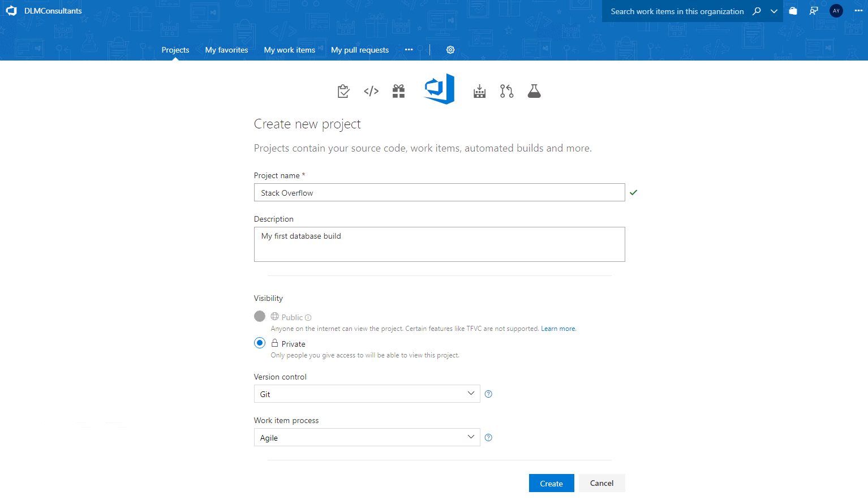Screen dimensions: 868x500
Task: Open the Version control Git dropdown
Action: pyautogui.click(x=367, y=394)
